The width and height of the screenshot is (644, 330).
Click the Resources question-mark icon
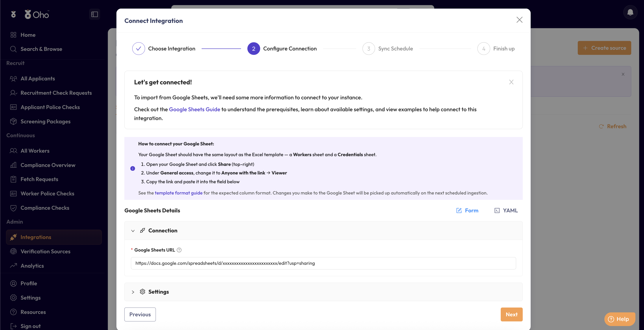(x=13, y=312)
